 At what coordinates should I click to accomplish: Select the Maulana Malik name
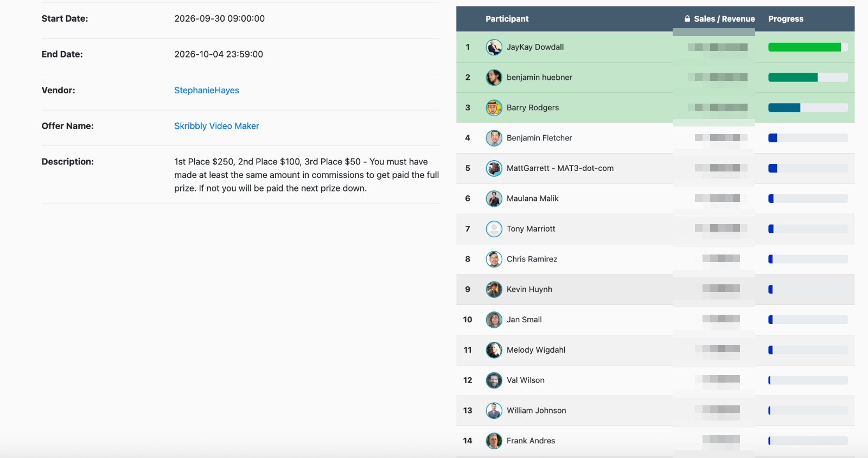[533, 199]
